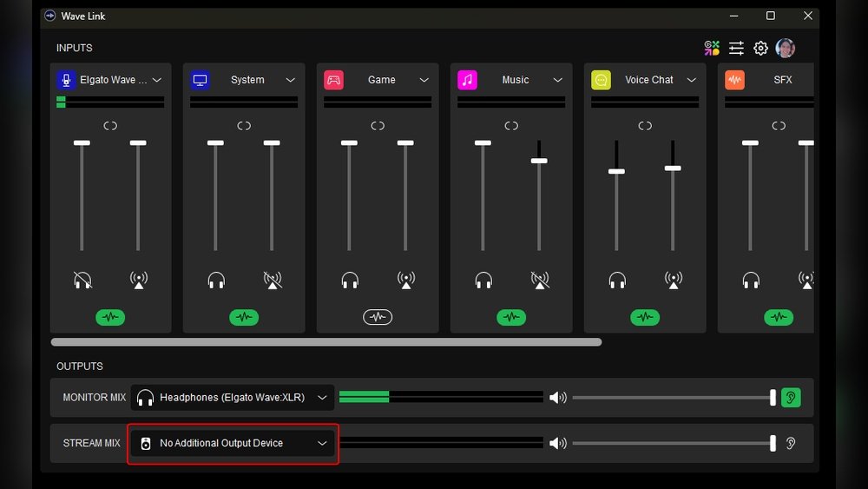Toggle System channel effects button
This screenshot has width=868, height=489.
[x=244, y=317]
